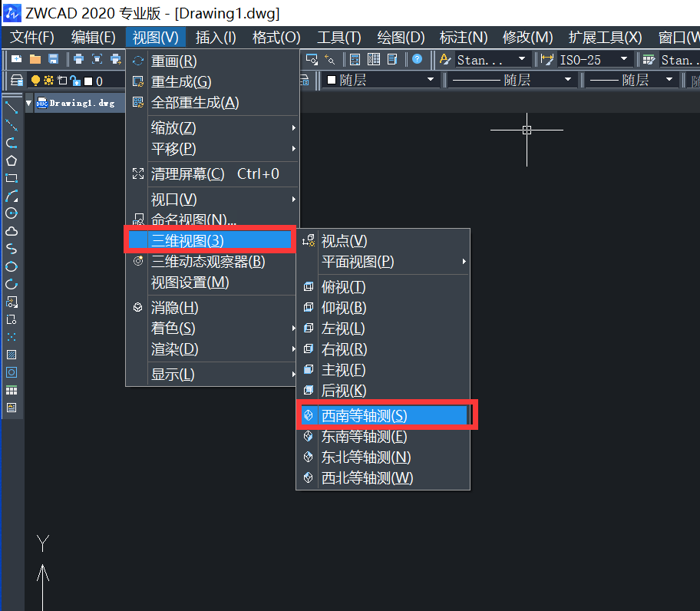Toggle the layer lock icon
Screen dimensions: 700x611
point(74,80)
